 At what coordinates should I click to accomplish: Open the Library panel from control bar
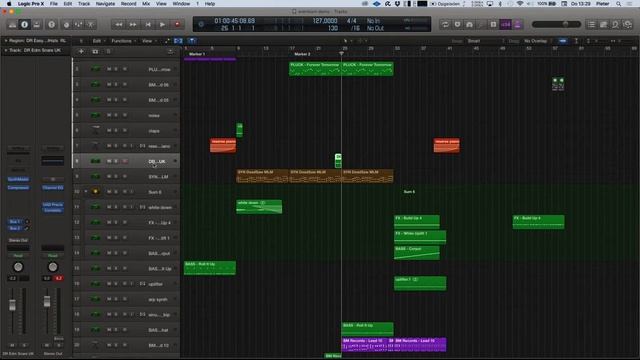point(12,24)
